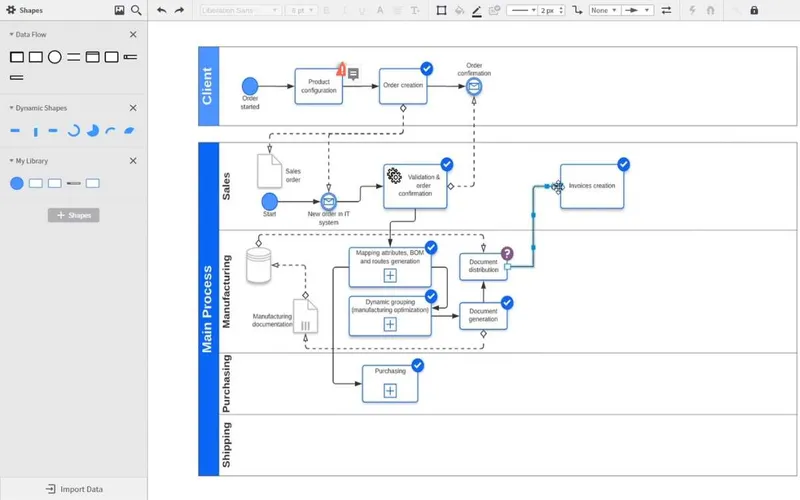Pick the blue circle in My Library

pos(17,183)
